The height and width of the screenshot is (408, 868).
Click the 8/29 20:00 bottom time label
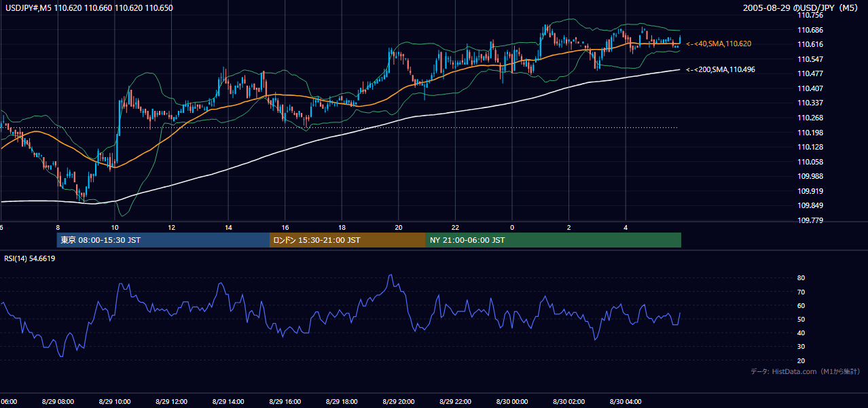coord(398,401)
